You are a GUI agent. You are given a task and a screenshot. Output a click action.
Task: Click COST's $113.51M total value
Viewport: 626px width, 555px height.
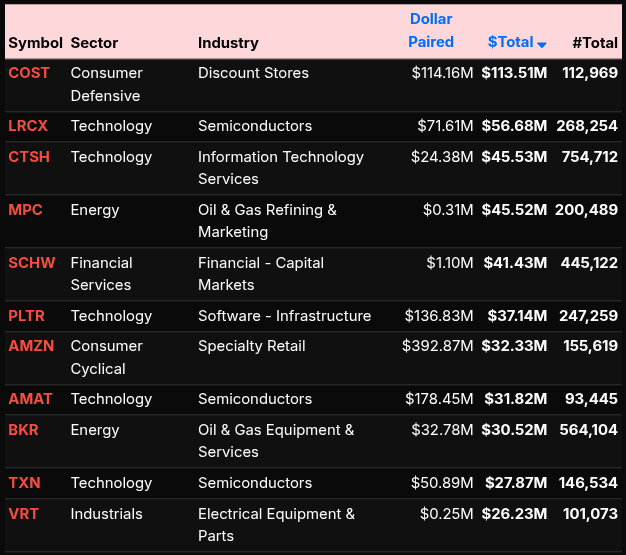(514, 73)
